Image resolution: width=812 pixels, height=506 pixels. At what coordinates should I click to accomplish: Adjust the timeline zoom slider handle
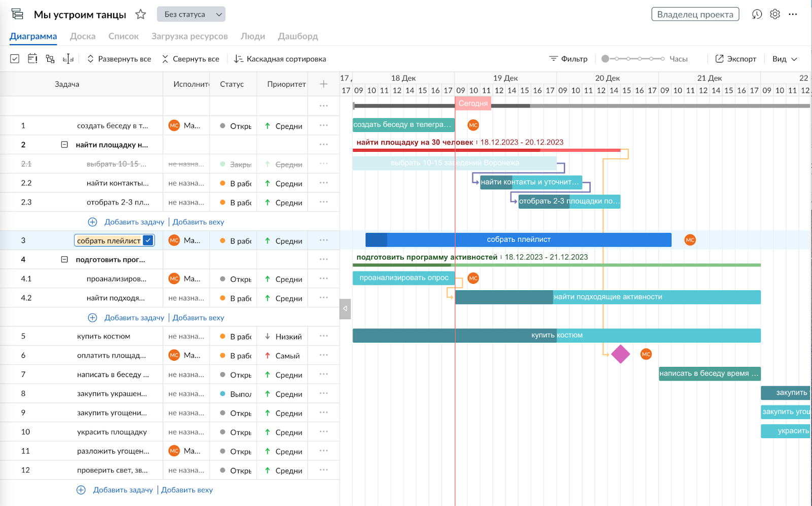[x=605, y=59]
